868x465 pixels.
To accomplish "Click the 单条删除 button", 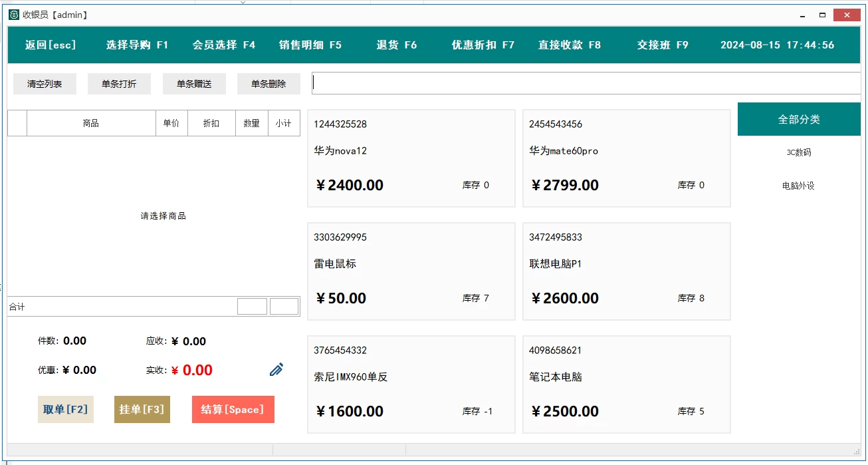I will pos(269,84).
